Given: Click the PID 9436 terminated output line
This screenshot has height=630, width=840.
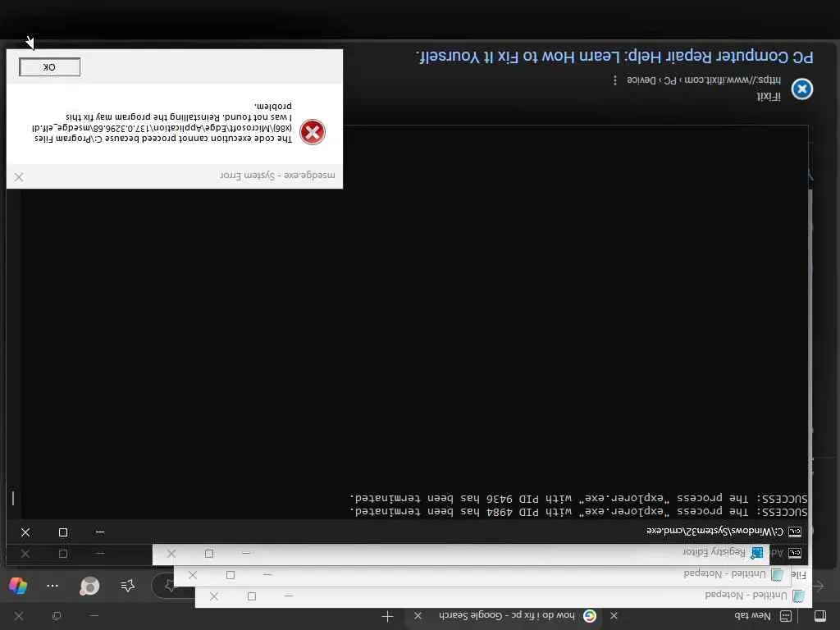Looking at the screenshot, I should click(578, 498).
